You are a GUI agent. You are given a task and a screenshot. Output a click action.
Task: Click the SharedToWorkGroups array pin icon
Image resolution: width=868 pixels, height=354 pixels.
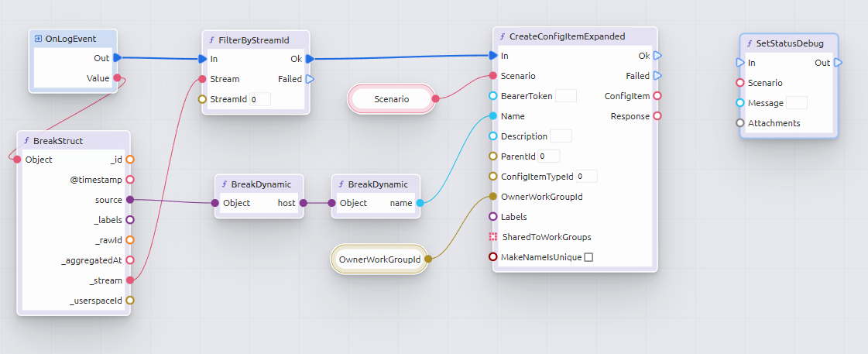[x=493, y=237]
